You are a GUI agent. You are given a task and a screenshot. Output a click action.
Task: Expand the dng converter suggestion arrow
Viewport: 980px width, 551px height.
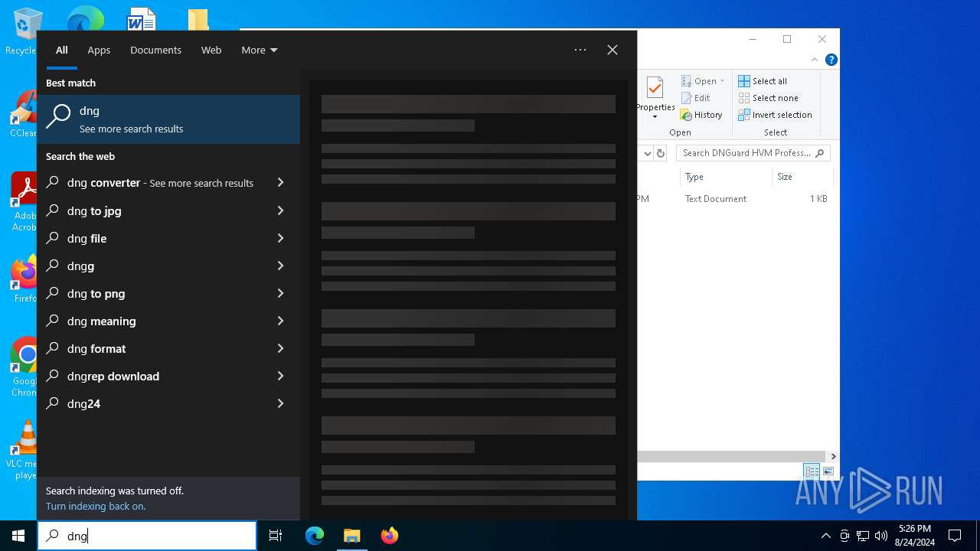pyautogui.click(x=280, y=182)
